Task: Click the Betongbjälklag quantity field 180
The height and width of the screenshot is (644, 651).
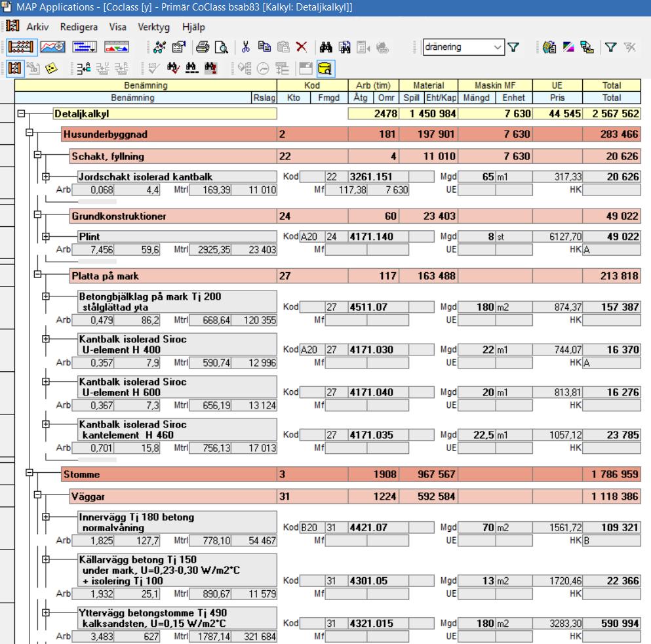Action: (477, 308)
